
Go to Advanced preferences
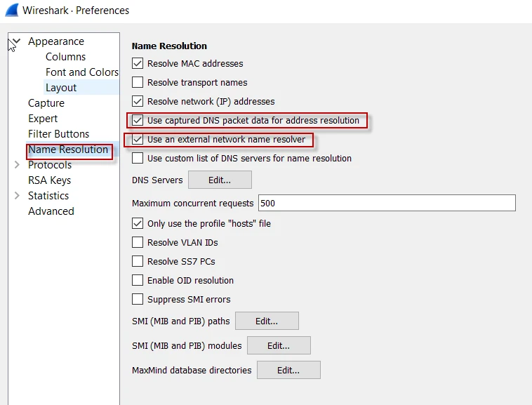[51, 211]
